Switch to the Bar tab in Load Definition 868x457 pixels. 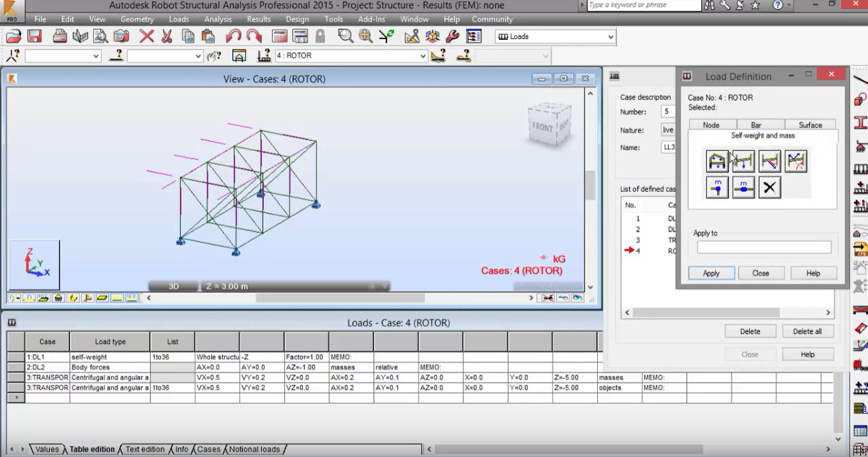pyautogui.click(x=756, y=125)
